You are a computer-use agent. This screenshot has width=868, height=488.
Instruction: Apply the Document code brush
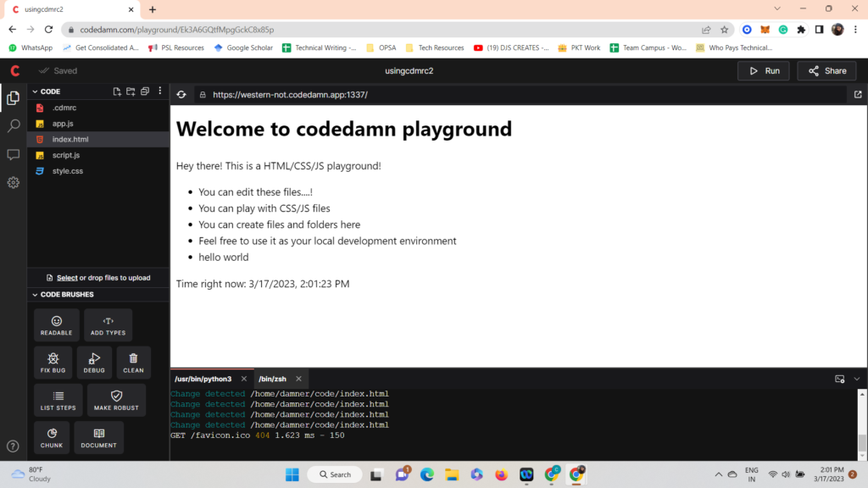point(98,438)
